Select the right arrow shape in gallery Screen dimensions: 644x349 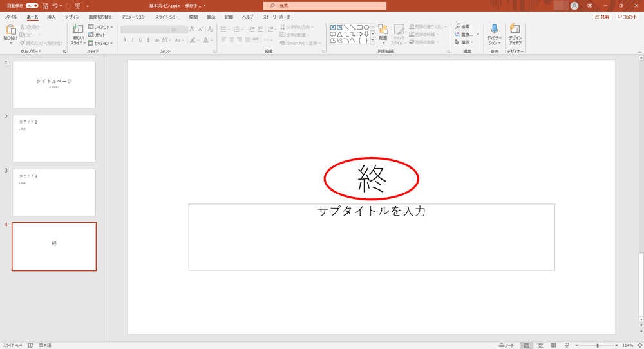pyautogui.click(x=359, y=34)
